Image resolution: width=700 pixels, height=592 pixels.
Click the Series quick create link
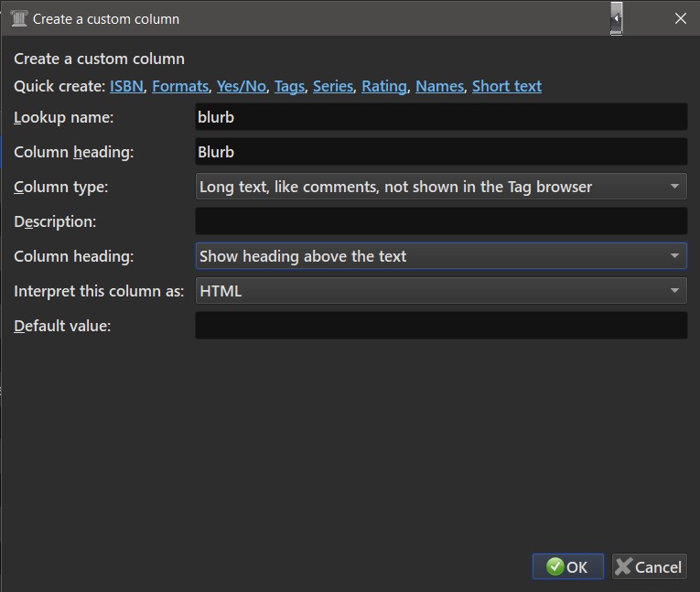(333, 86)
